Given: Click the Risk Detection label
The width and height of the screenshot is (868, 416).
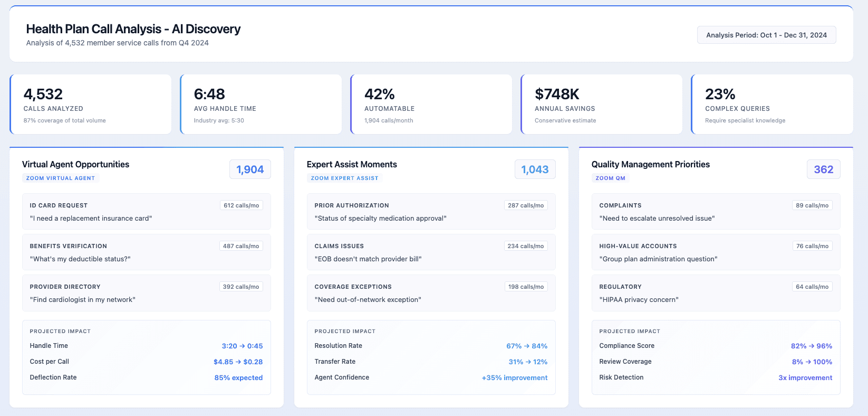Looking at the screenshot, I should coord(621,377).
